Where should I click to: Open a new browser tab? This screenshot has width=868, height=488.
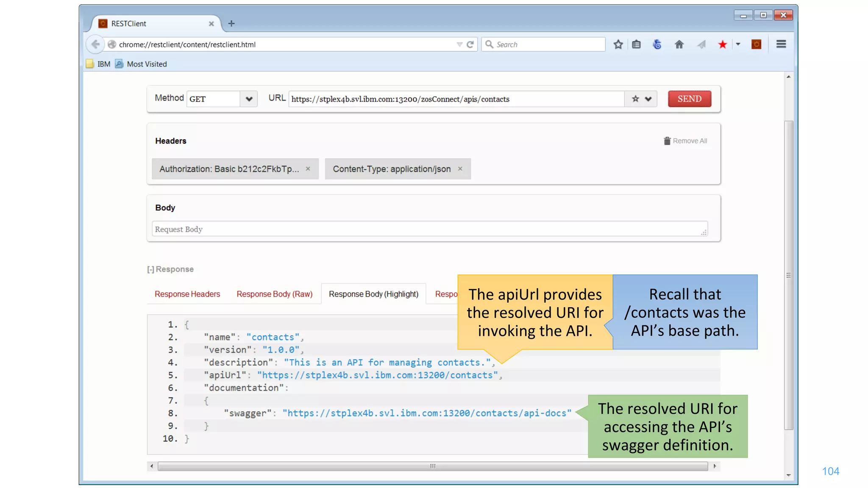click(x=231, y=24)
